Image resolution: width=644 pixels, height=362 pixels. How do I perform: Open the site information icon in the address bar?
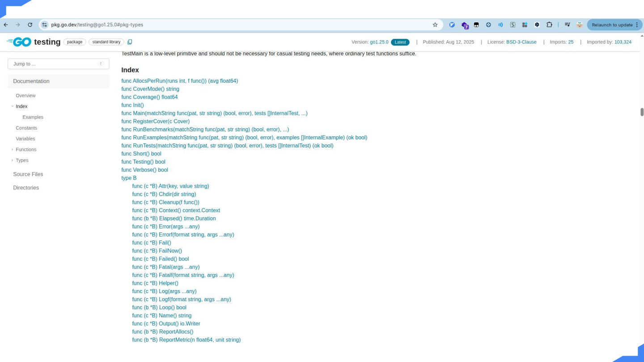click(44, 25)
